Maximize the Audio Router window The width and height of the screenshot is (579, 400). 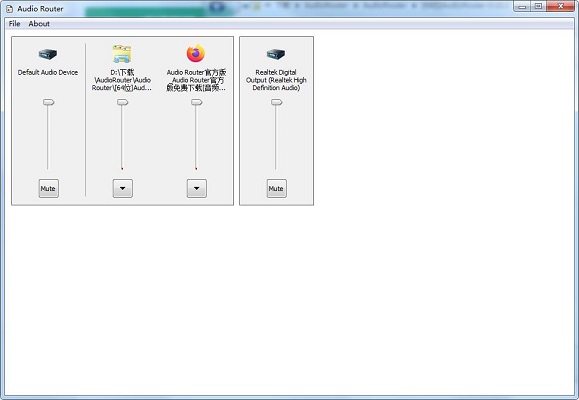click(539, 6)
